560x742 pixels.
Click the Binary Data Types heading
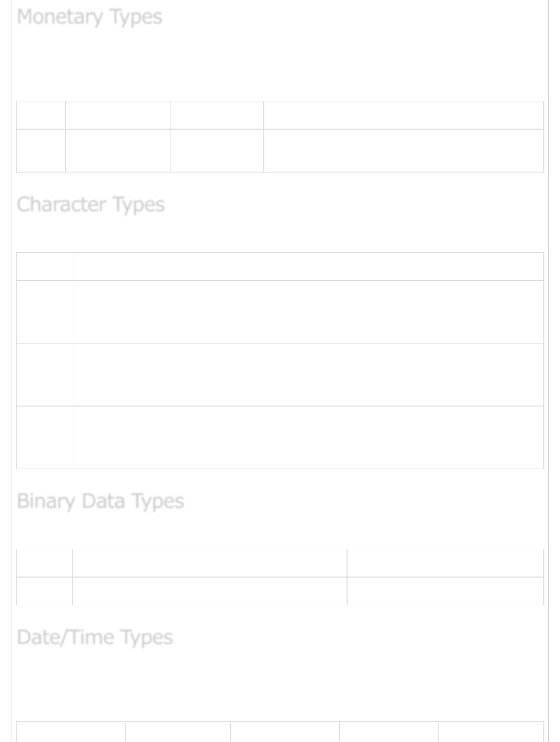[x=100, y=501]
